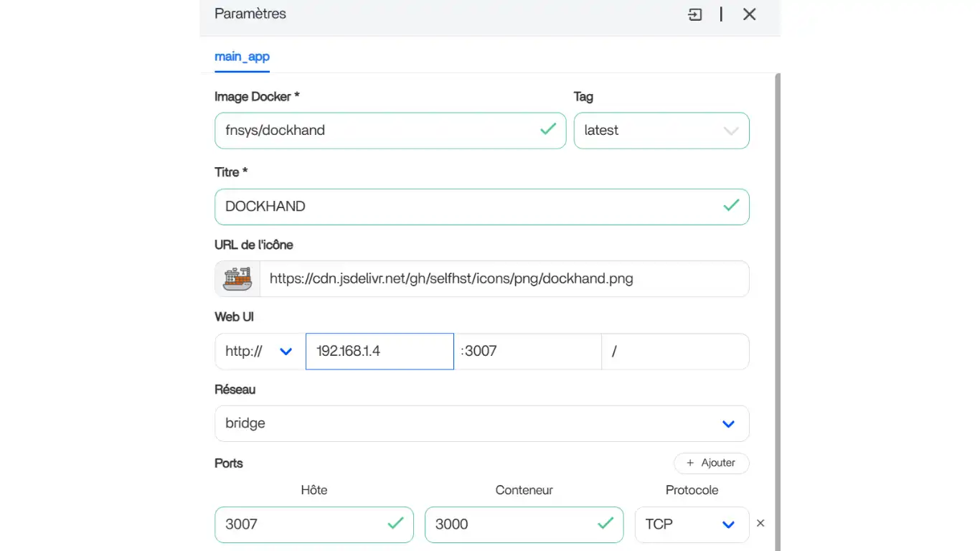Click the URL de l'icône label
The height and width of the screenshot is (551, 980).
(254, 245)
